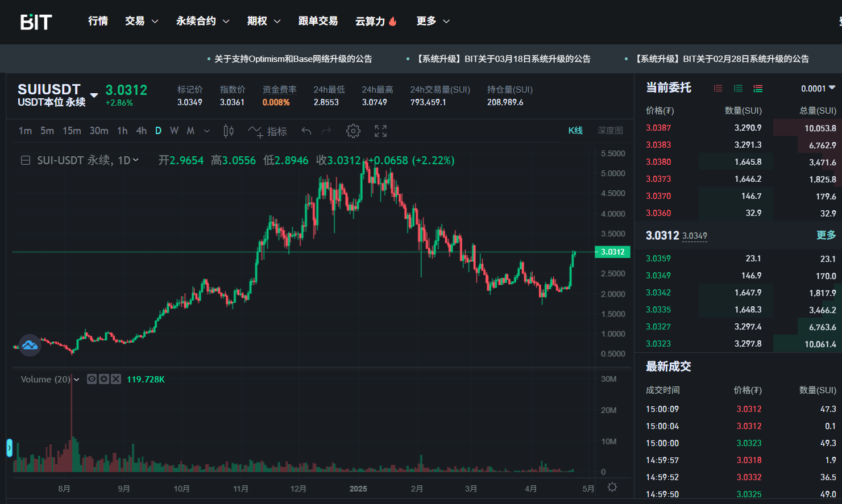This screenshot has width=842, height=504.
Task: Click 更多 link in order book
Action: [x=826, y=235]
